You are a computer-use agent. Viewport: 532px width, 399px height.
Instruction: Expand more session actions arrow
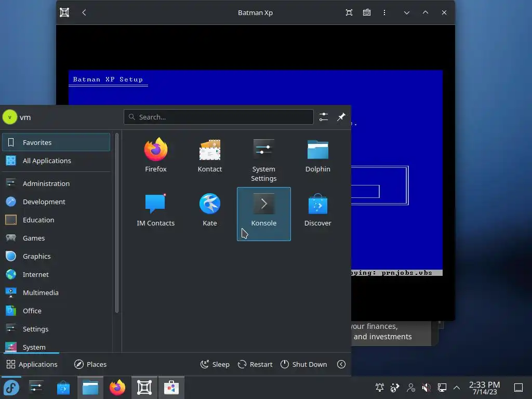[x=341, y=364]
